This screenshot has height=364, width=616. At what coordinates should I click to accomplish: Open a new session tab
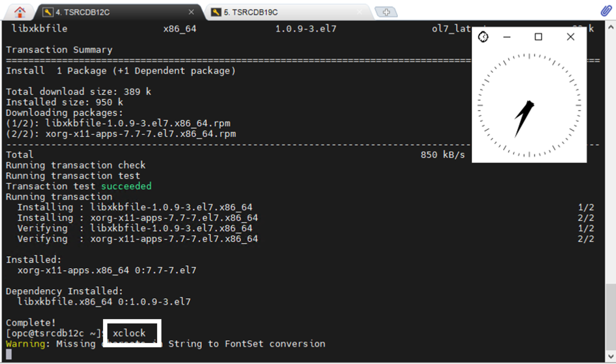coord(386,12)
